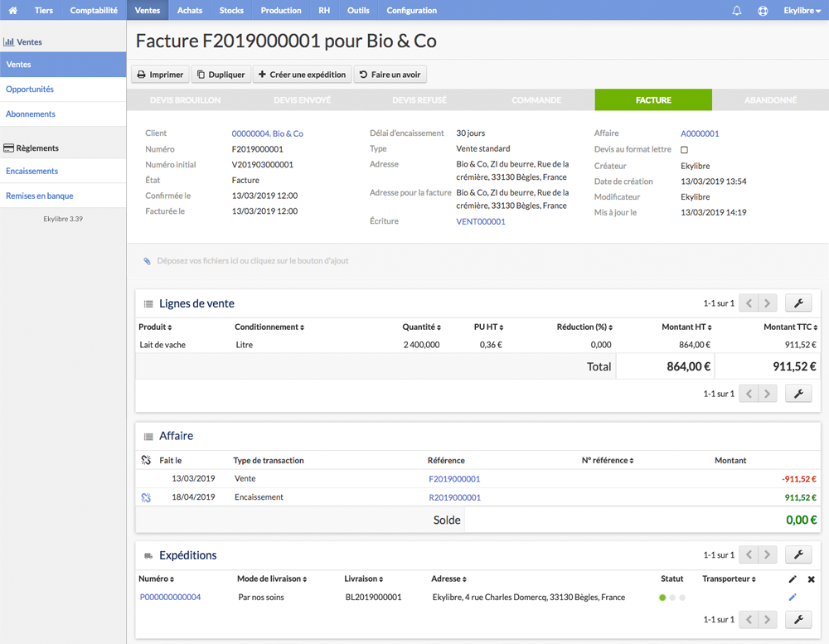This screenshot has width=829, height=644.
Task: Open wrench settings at bottom of Expéditions
Action: pos(798,619)
